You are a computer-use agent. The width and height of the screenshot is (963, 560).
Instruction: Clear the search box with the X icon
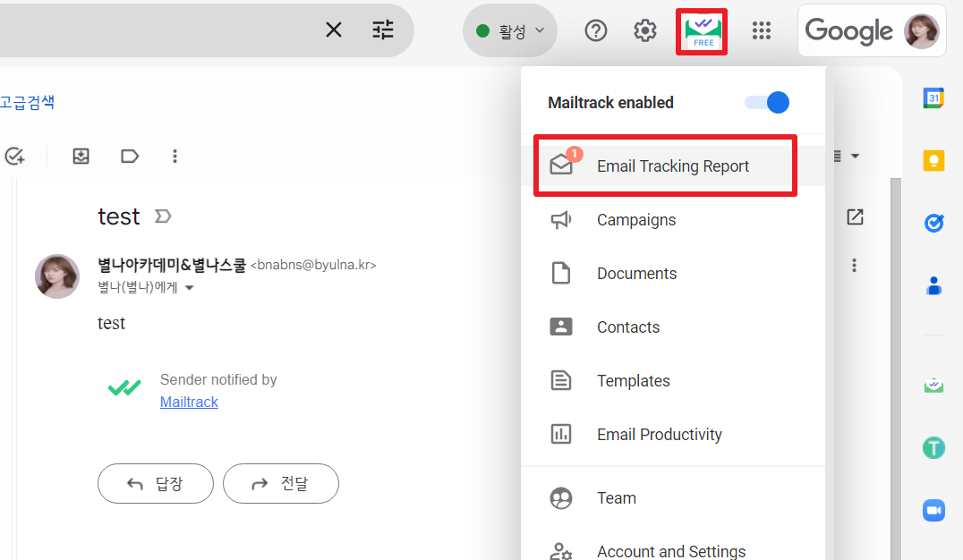tap(334, 30)
